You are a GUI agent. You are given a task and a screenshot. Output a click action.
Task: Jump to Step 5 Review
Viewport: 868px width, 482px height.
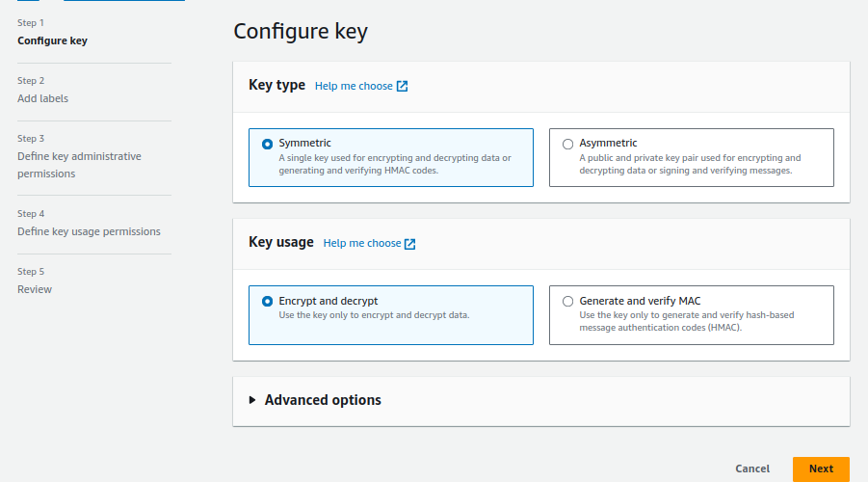(35, 289)
